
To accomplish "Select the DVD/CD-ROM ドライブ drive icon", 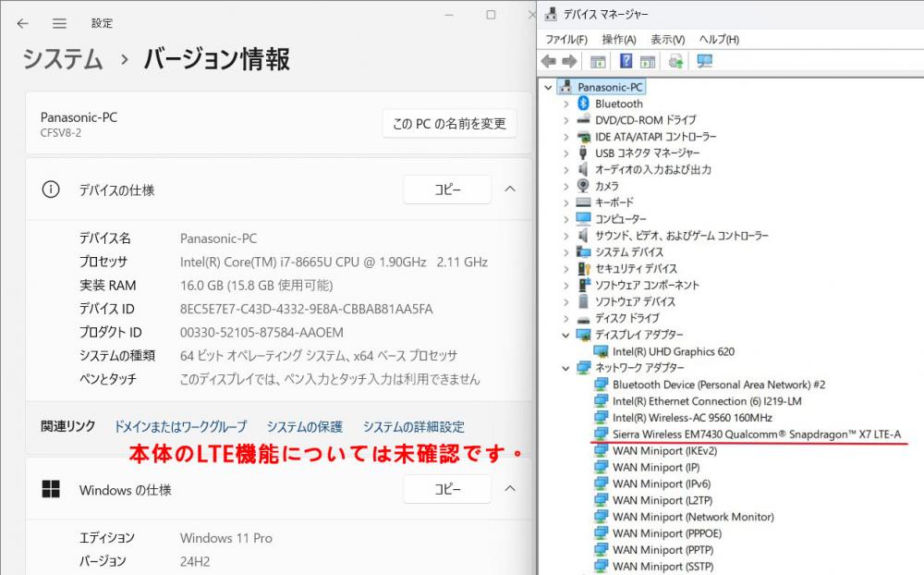I will [583, 120].
